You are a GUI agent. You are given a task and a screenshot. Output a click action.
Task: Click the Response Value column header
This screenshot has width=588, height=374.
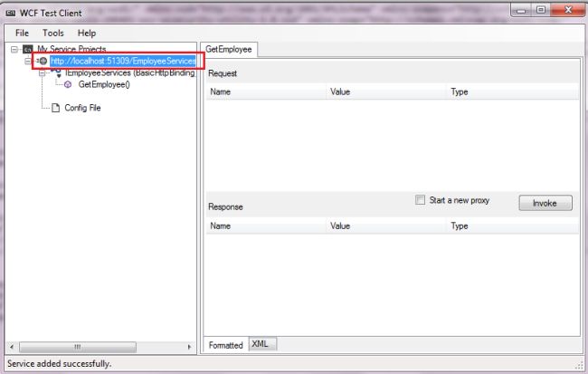pyautogui.click(x=386, y=226)
